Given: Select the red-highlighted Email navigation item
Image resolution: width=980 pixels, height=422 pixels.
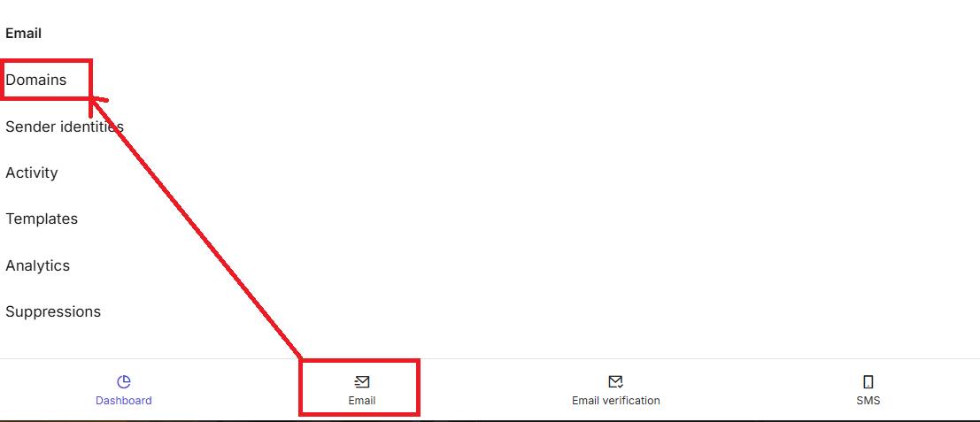Looking at the screenshot, I should tap(359, 387).
